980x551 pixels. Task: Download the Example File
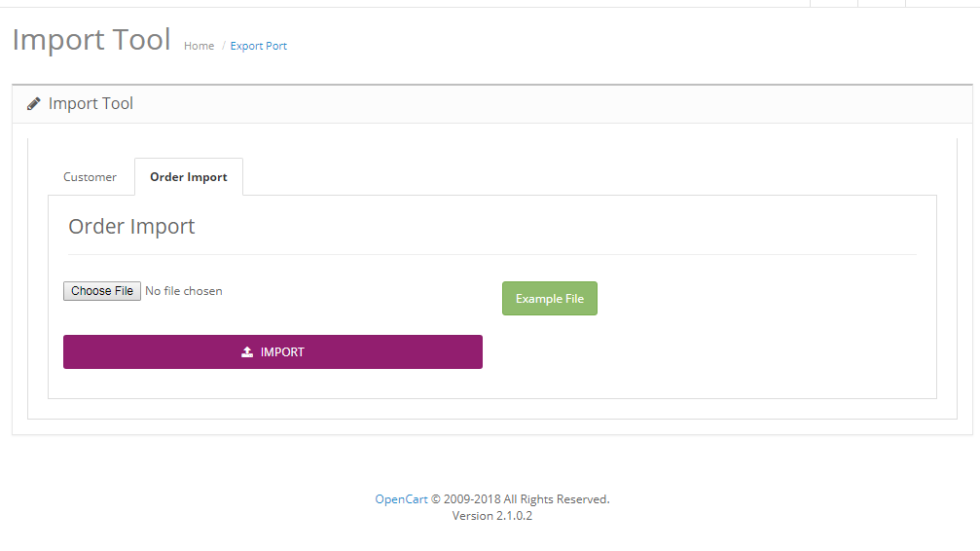point(550,298)
